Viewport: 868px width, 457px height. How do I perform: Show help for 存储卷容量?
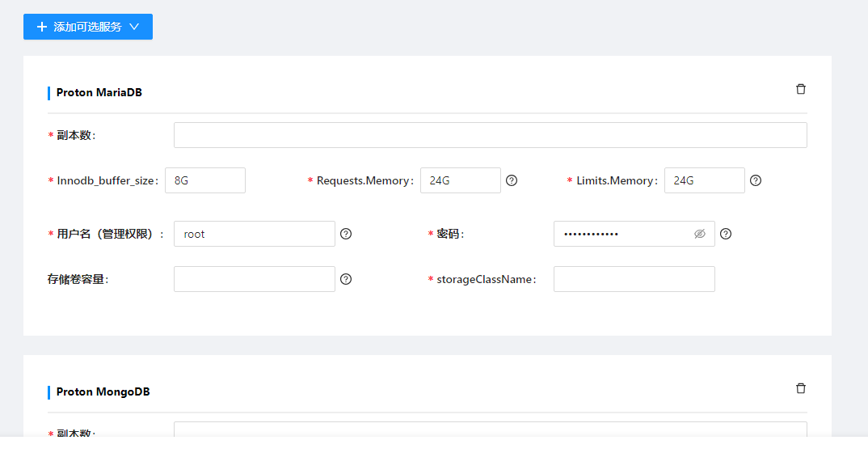coord(346,279)
